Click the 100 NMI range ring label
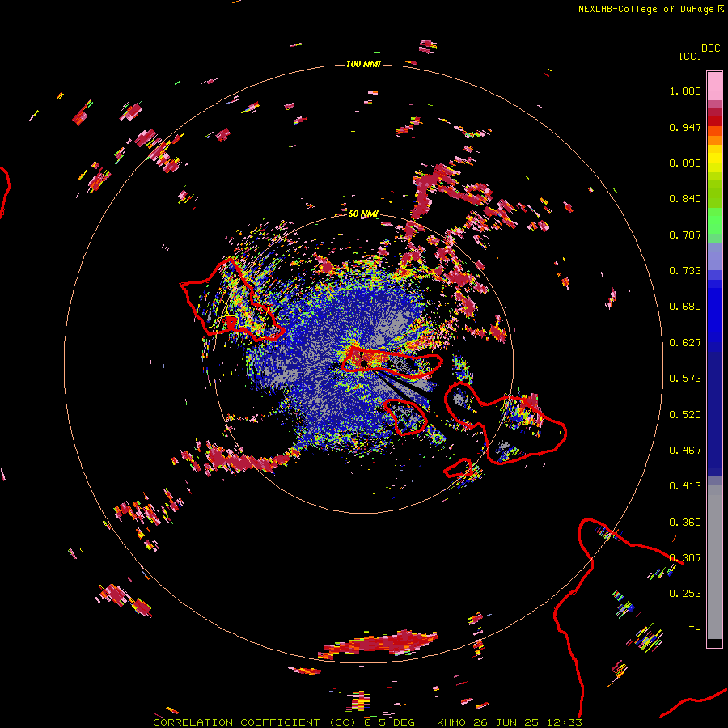Screen dimensions: 728x728 (363, 64)
